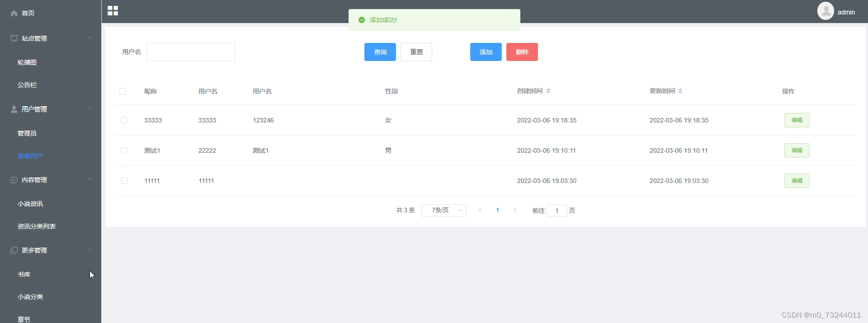This screenshot has height=323, width=868.
Task: Sort by 更新时间 arrows icon
Action: coord(680,91)
